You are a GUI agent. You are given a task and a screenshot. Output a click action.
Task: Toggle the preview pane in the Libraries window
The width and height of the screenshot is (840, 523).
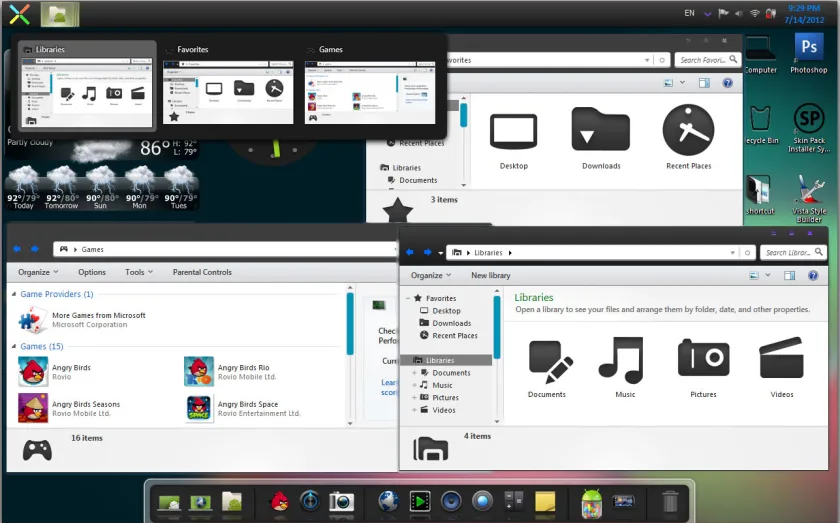[789, 275]
